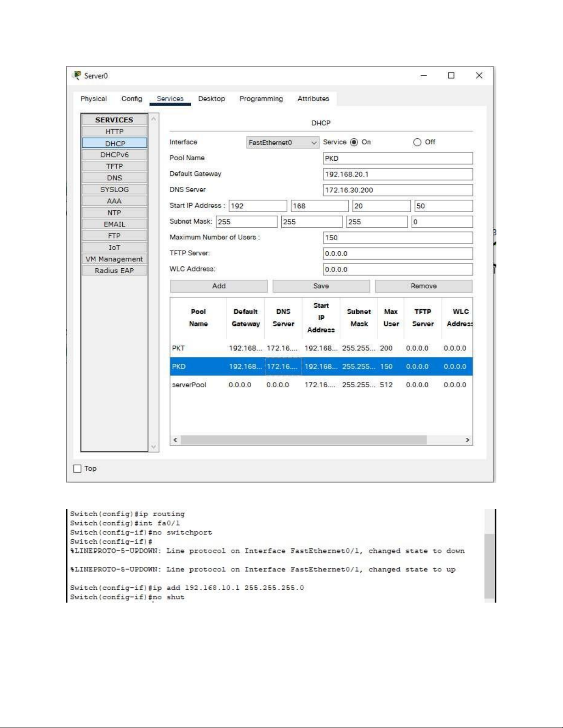Click Subnet Mask first octet field

pos(247,222)
